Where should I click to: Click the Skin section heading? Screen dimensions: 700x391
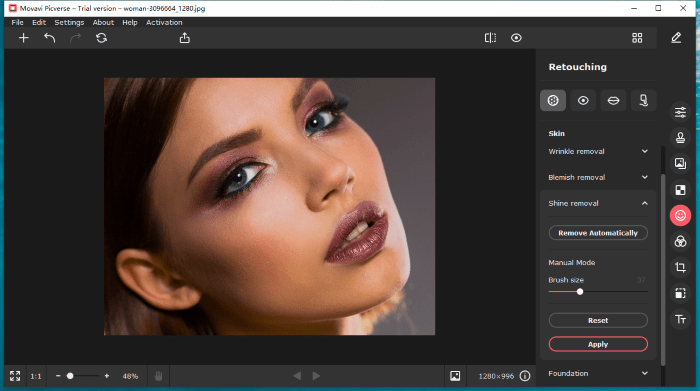pyautogui.click(x=556, y=133)
